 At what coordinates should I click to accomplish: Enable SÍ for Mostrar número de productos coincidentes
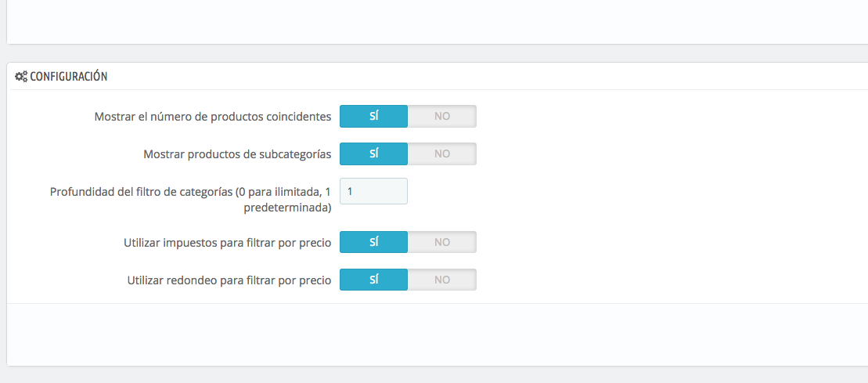coord(373,117)
